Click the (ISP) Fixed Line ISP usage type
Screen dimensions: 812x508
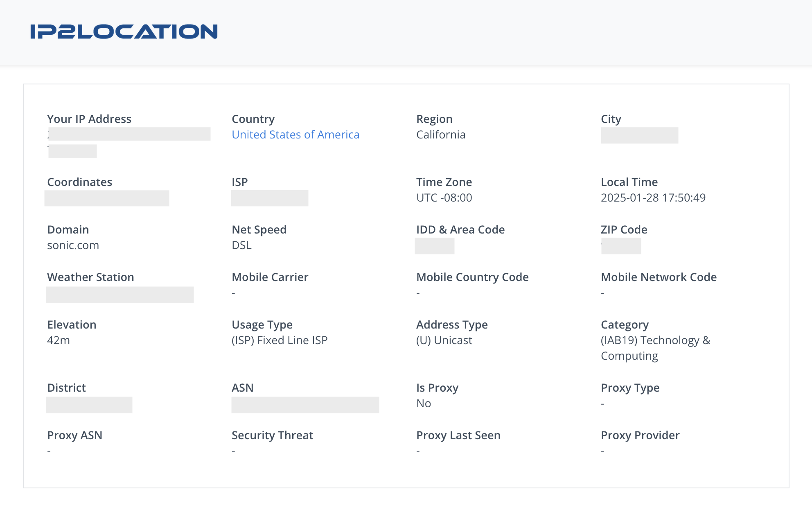280,340
